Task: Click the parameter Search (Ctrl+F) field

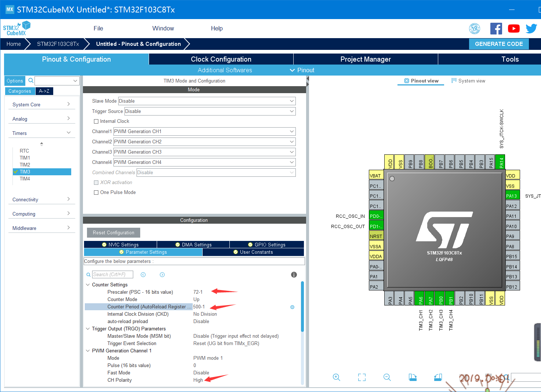Action: [113, 275]
